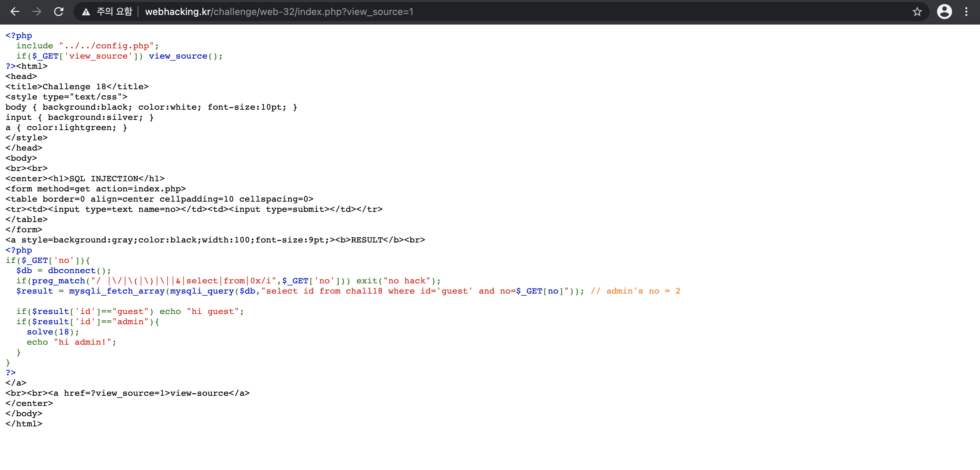Open the Chrome three-dot menu

tap(966, 12)
